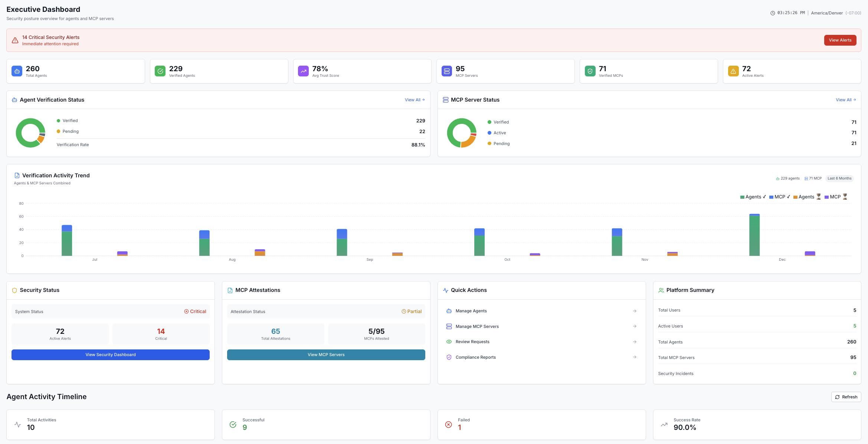Click the MCP Servers stack icon
Viewport: 868px width, 444px height.
446,71
